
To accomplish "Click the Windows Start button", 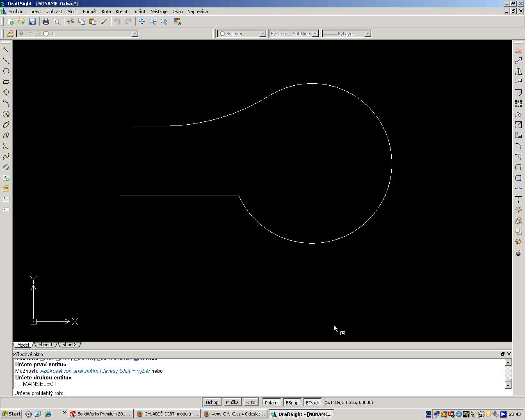I will pyautogui.click(x=11, y=414).
